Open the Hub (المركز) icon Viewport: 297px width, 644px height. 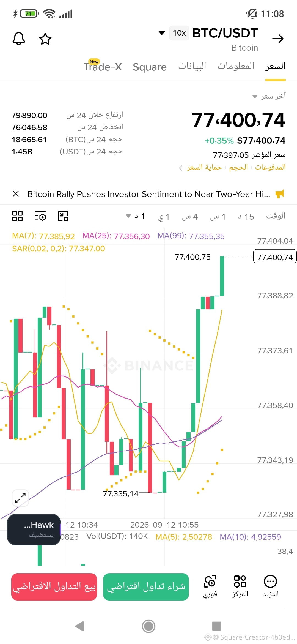click(240, 586)
